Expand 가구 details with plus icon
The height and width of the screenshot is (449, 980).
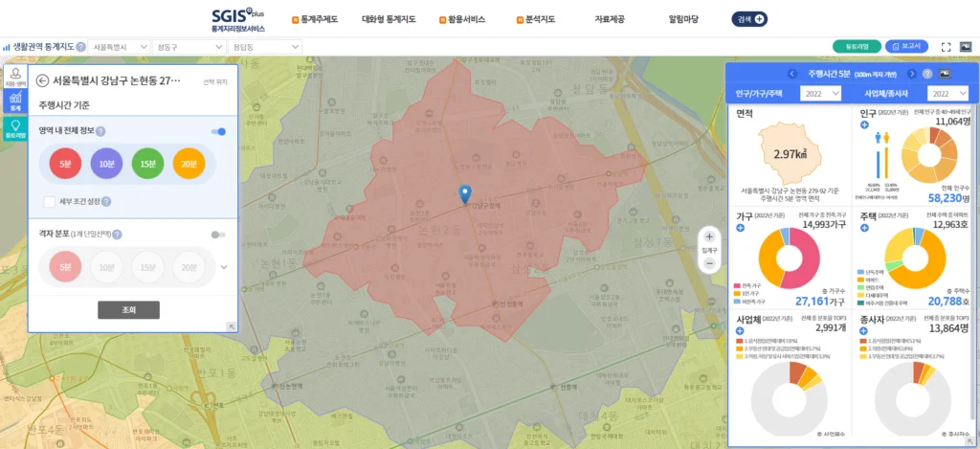[x=741, y=228]
